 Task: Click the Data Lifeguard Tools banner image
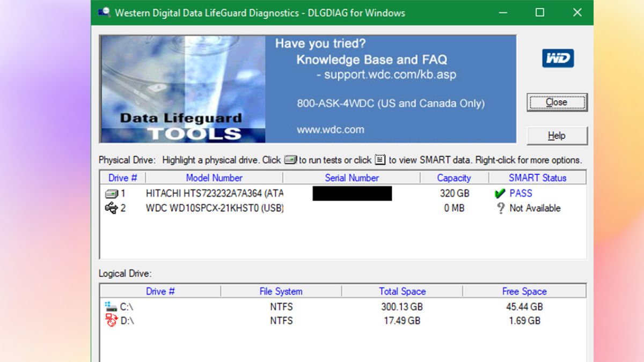[x=182, y=89]
